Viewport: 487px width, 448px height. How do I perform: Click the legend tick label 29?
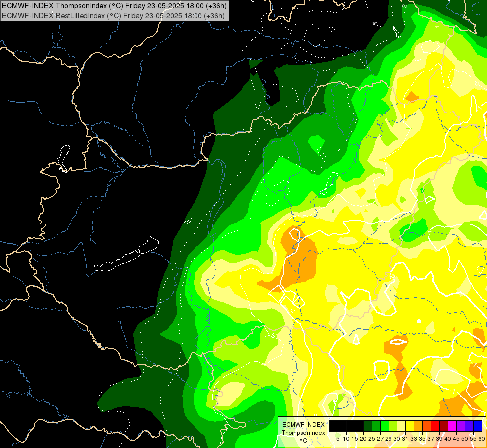coord(389,439)
